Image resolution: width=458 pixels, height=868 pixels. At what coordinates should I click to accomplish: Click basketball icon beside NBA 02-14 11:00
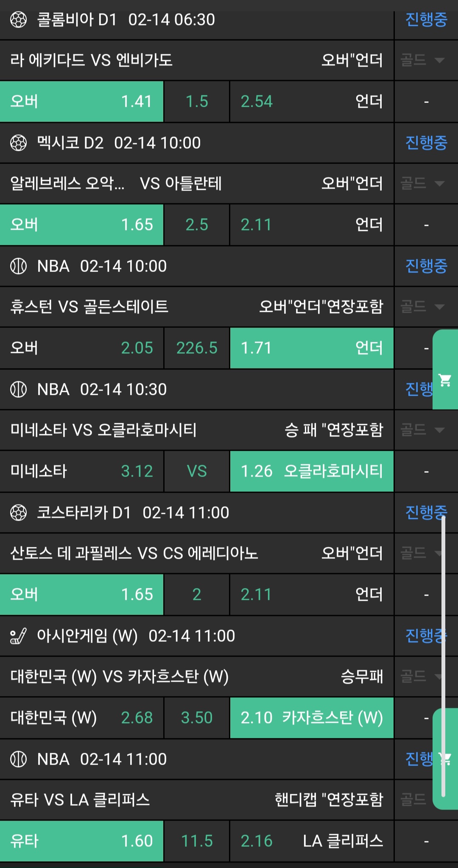click(18, 759)
